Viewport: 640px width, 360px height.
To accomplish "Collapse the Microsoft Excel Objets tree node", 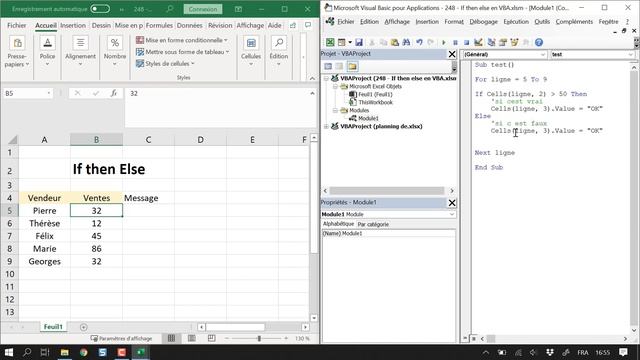I will [335, 87].
